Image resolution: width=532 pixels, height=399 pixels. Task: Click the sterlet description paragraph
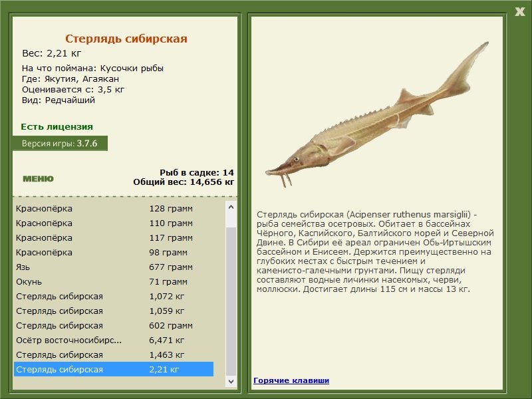[x=375, y=252]
